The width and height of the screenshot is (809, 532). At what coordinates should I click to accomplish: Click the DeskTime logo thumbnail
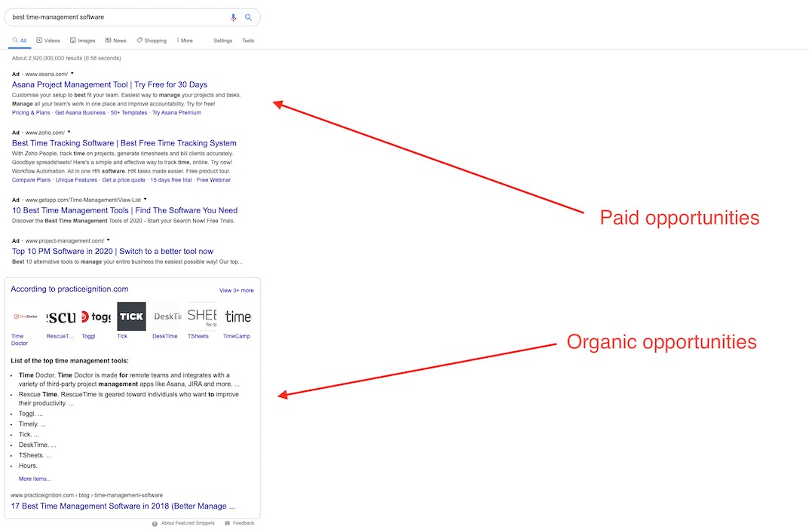[167, 316]
